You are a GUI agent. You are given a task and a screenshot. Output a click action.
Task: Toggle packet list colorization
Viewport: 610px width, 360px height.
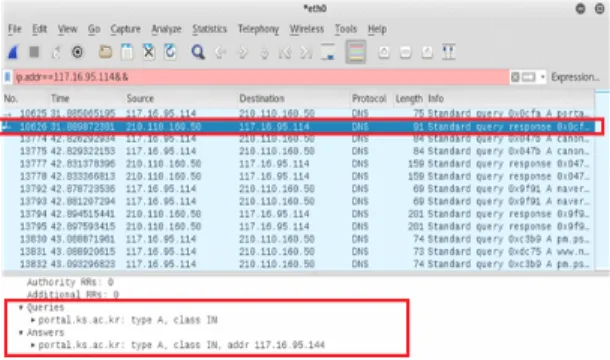356,52
